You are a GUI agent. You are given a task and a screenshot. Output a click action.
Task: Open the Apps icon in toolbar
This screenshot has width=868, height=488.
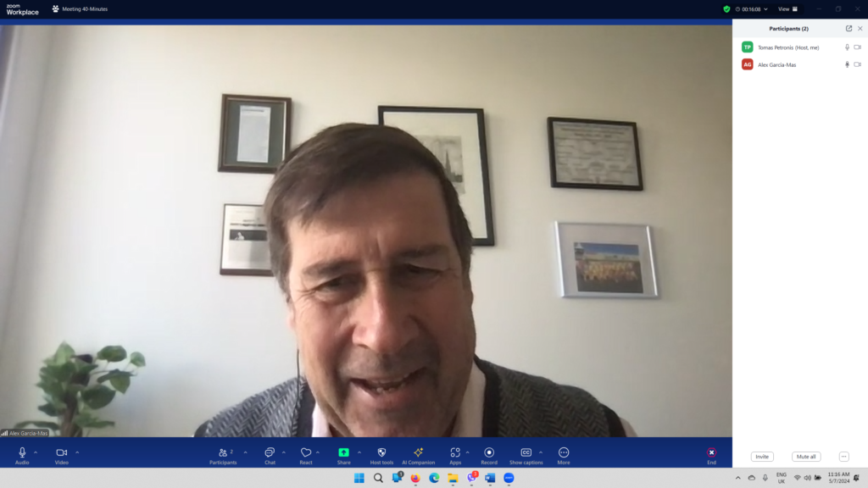[x=455, y=453]
